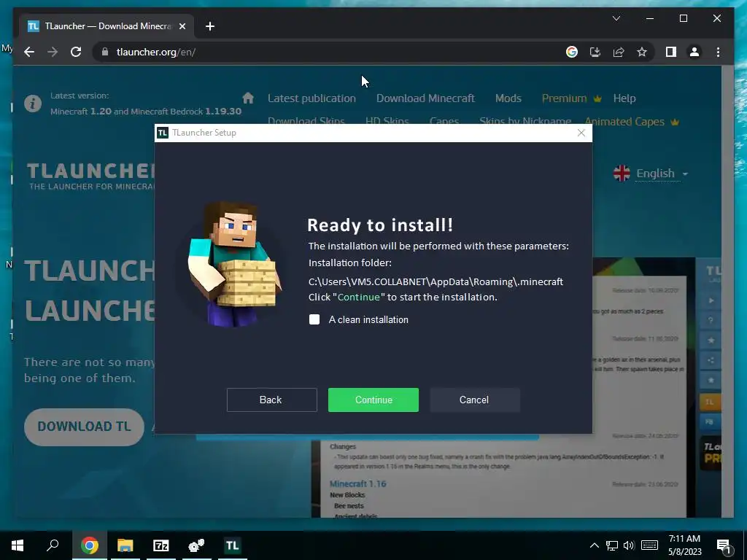
Task: Click the site padlock icon
Action: [x=105, y=52]
